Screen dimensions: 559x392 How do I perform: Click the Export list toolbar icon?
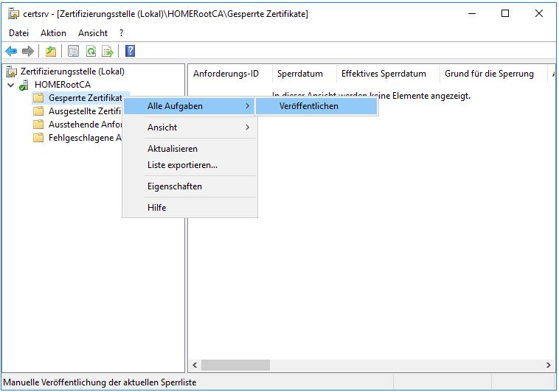point(108,51)
